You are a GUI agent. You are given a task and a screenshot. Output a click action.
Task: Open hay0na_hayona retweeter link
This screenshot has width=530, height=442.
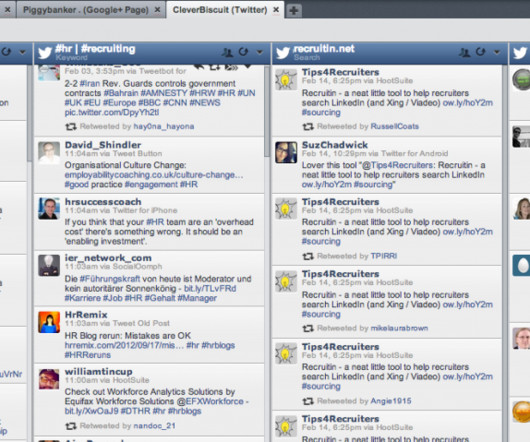[x=164, y=126]
